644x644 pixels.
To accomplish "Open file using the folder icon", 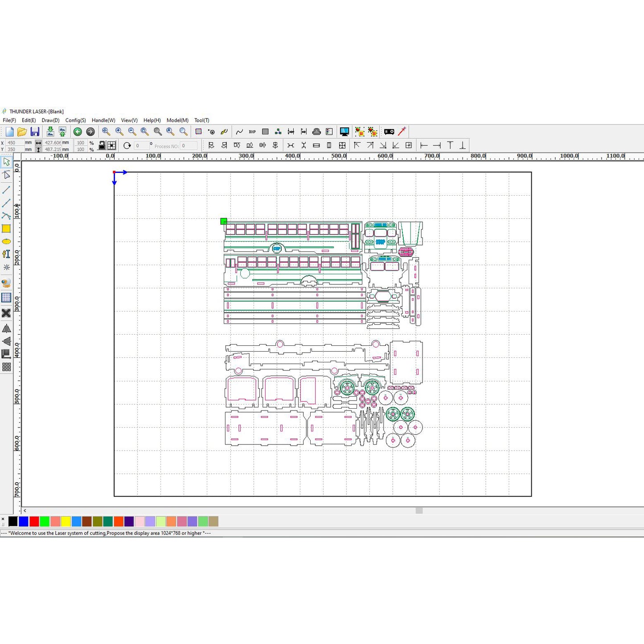I will pyautogui.click(x=22, y=131).
